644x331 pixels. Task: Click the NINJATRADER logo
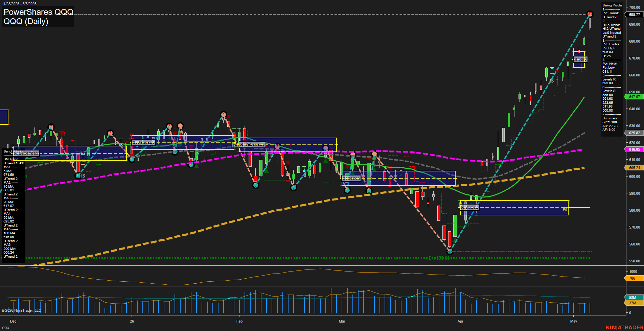coord(624,328)
